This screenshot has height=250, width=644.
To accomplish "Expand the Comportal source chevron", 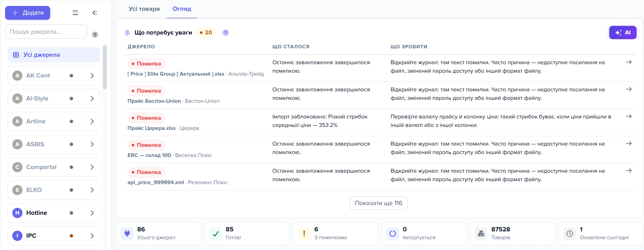I will (92, 167).
